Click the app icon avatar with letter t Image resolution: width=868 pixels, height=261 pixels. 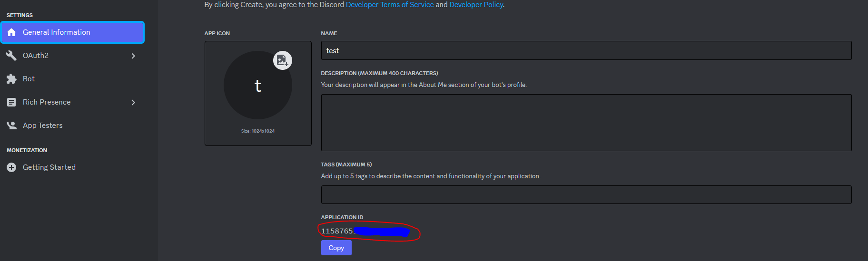pyautogui.click(x=257, y=85)
